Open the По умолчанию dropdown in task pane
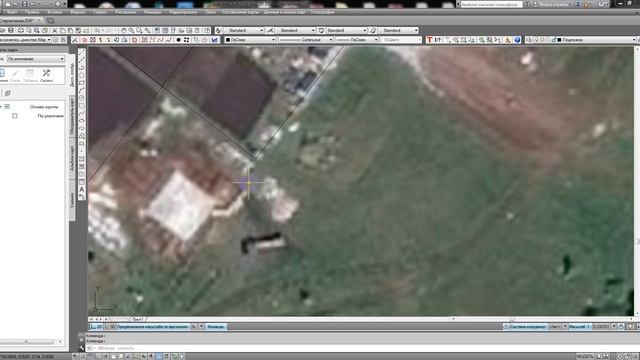The height and width of the screenshot is (360, 640). (36, 59)
